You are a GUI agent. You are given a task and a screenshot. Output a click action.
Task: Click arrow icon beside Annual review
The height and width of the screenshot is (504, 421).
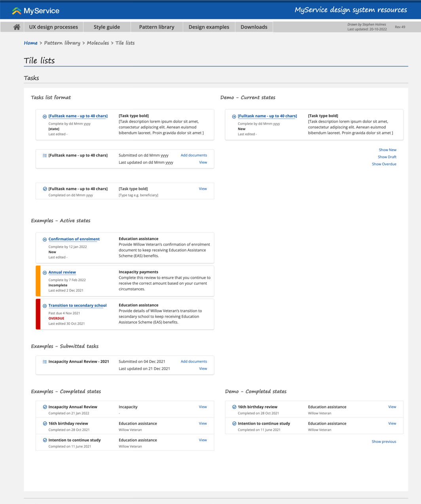tap(45, 273)
